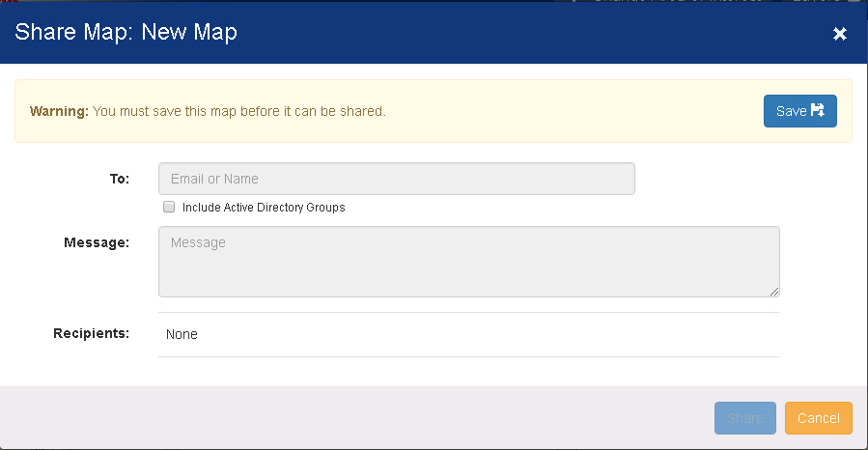868x450 pixels.
Task: Click the floppy disk save icon
Action: click(x=818, y=111)
